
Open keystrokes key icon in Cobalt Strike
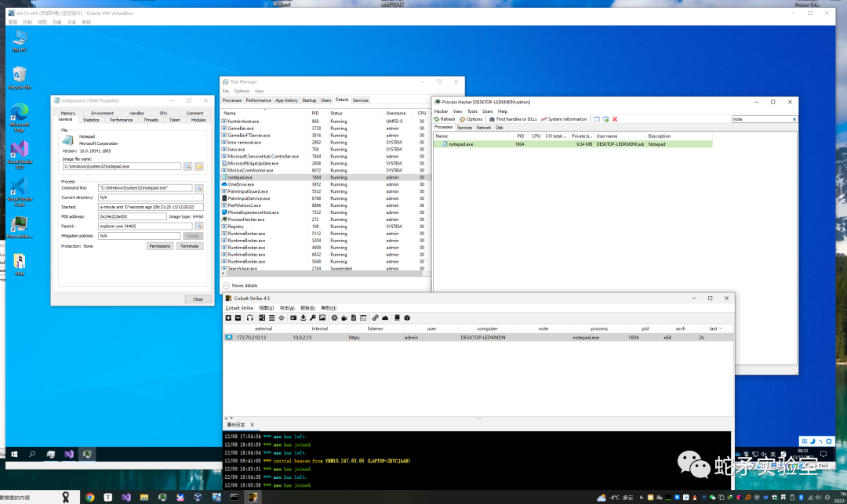313,317
